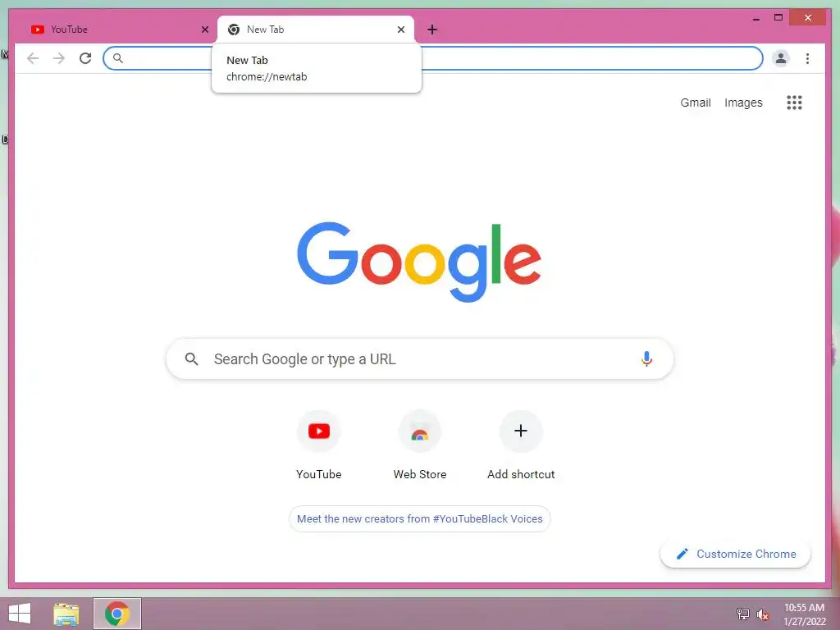Viewport: 840px width, 630px height.
Task: Select the New Tab tab
Action: (315, 30)
